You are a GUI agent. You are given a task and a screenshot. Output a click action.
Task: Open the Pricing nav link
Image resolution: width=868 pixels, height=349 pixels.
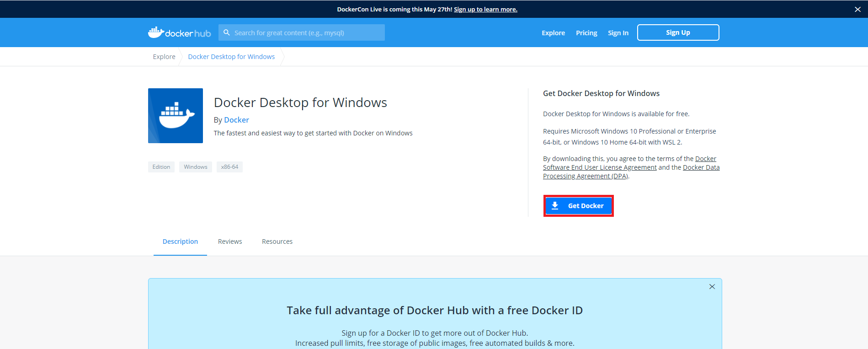click(586, 32)
